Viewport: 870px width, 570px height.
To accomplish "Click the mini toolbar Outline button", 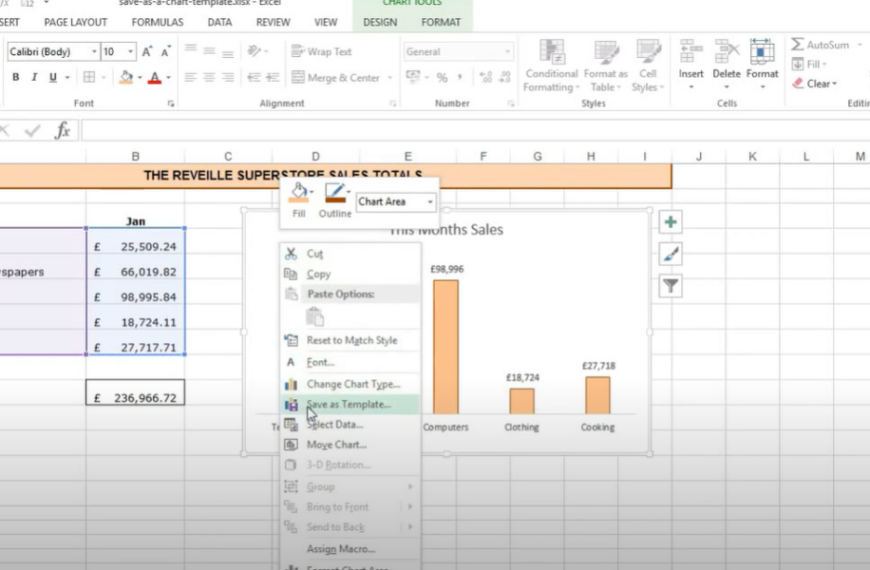I will point(335,200).
